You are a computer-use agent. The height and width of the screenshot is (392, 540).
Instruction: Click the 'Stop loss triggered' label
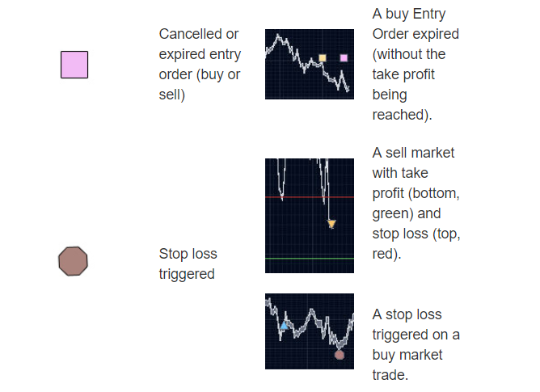(188, 263)
